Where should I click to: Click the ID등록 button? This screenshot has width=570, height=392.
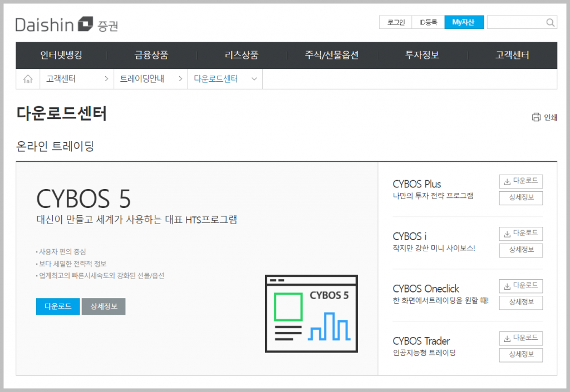pos(428,22)
